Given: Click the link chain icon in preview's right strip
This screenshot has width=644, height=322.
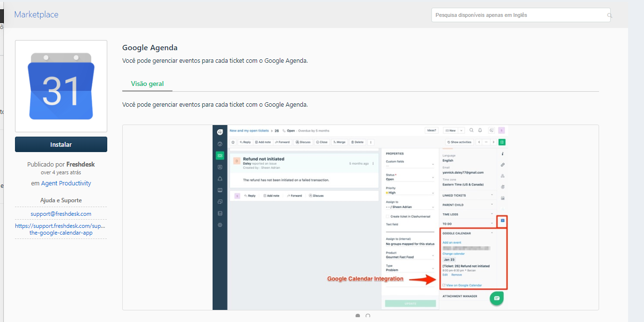Looking at the screenshot, I should 502,165.
